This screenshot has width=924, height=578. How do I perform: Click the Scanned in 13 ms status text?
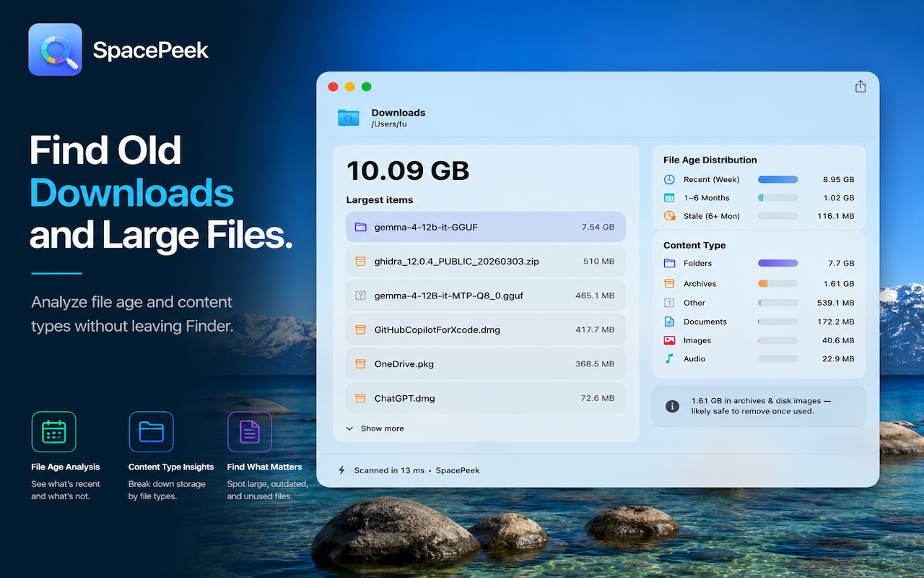click(389, 470)
